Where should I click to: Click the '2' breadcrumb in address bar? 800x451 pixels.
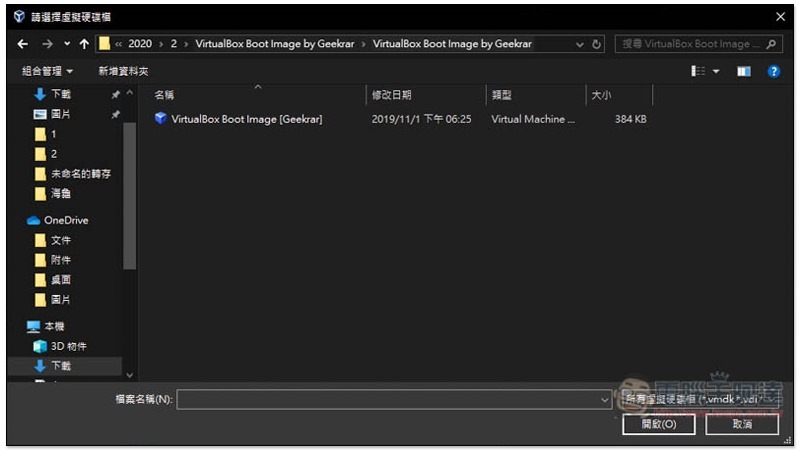pyautogui.click(x=174, y=44)
